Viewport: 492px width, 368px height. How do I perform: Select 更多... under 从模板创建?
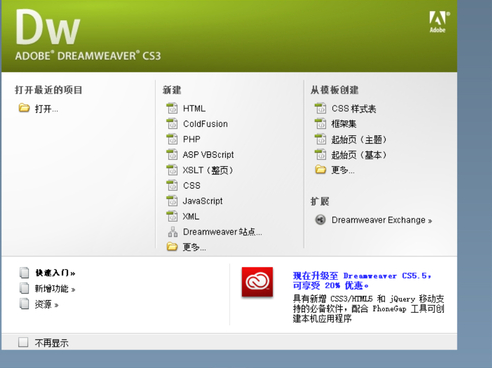point(343,170)
